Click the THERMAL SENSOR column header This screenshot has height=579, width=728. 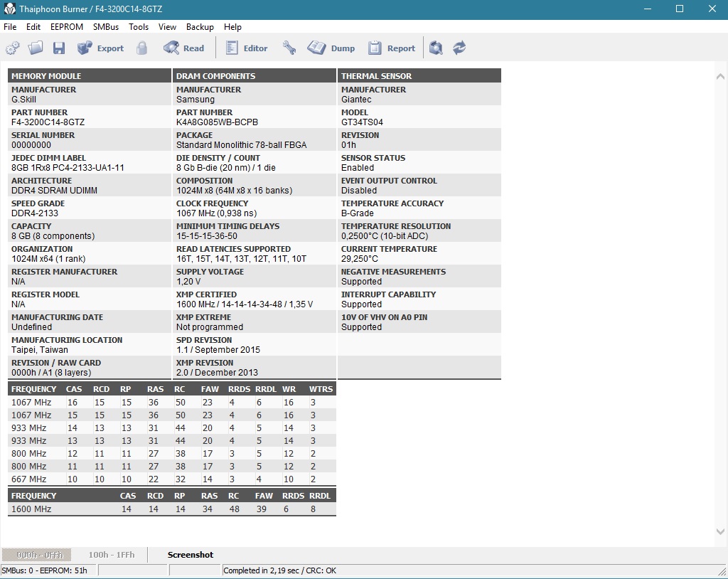(x=419, y=75)
